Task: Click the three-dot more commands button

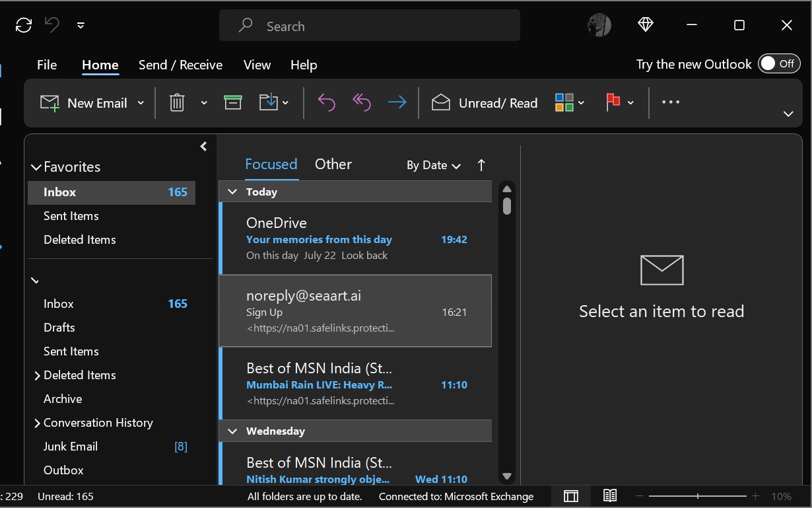Action: (x=671, y=102)
